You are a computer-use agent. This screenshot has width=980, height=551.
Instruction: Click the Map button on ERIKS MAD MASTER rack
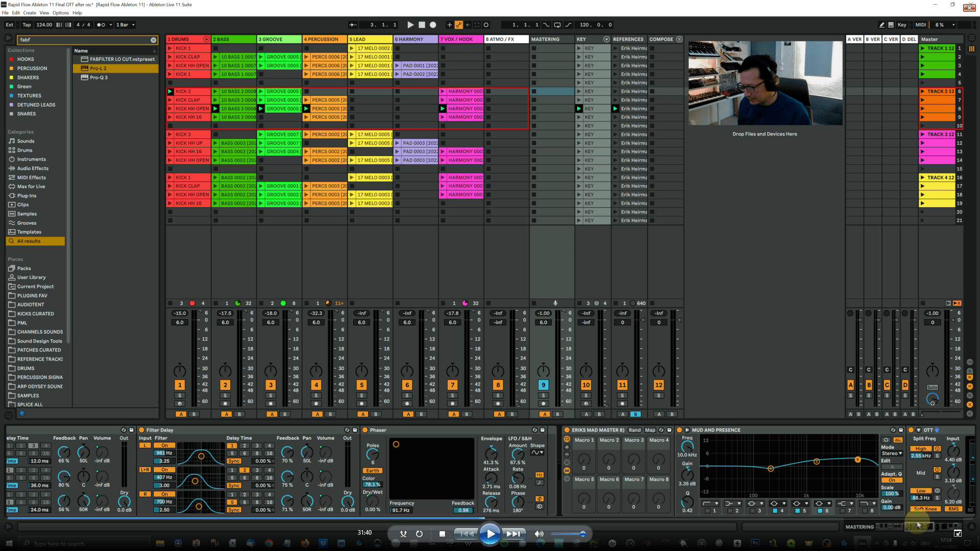650,430
